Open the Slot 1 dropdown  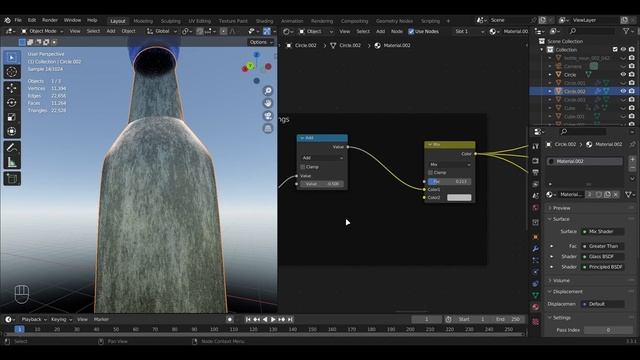tap(469, 31)
